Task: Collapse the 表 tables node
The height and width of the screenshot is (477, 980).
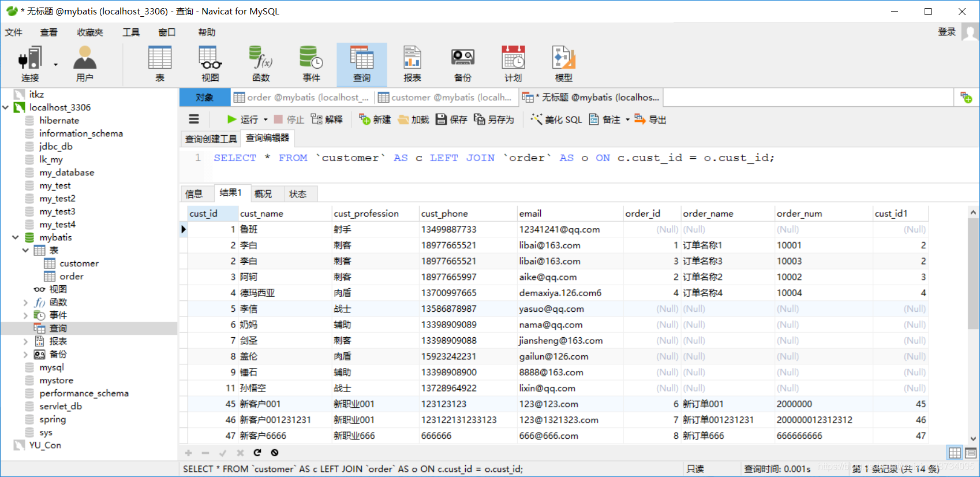Action: 25,250
